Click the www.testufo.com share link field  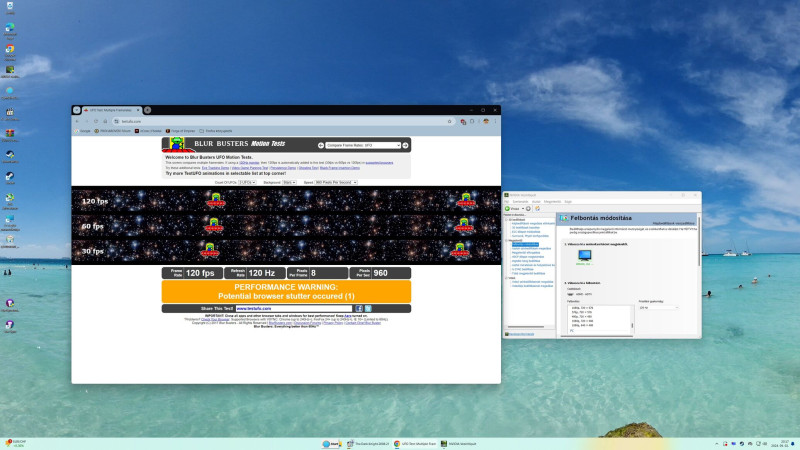pos(294,309)
